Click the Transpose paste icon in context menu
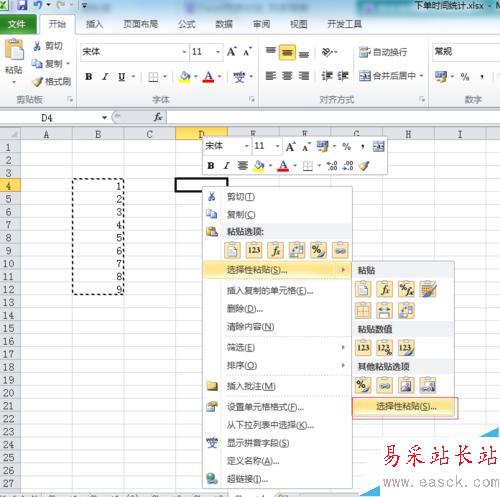The image size is (500, 497). (297, 250)
